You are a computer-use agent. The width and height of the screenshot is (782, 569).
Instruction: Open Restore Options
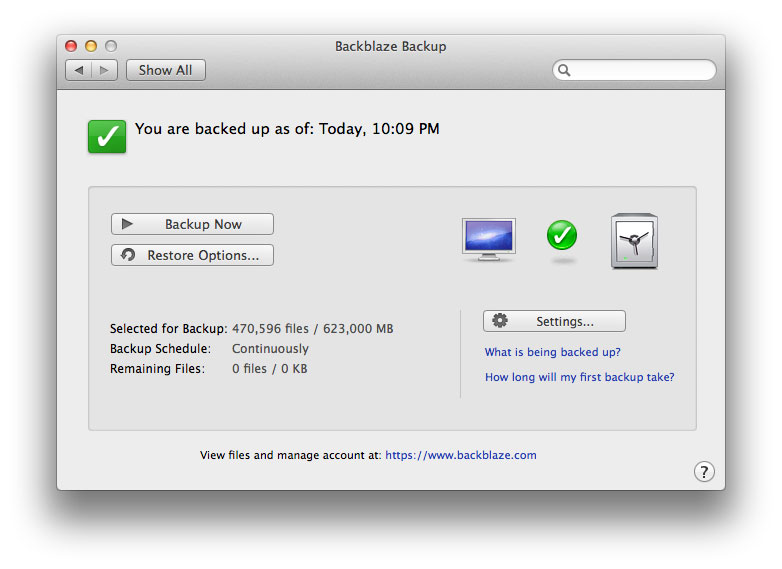(x=192, y=255)
